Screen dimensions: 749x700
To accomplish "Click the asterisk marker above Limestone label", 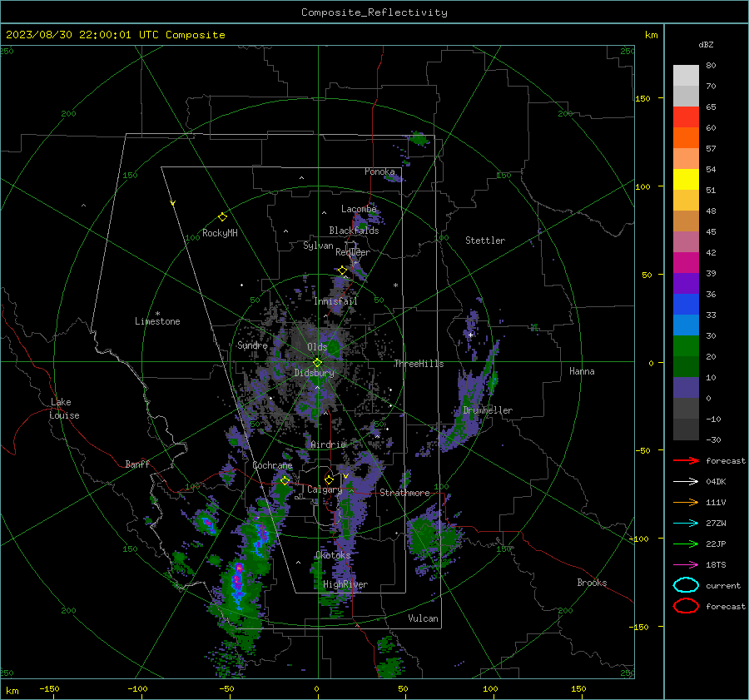I will (157, 314).
